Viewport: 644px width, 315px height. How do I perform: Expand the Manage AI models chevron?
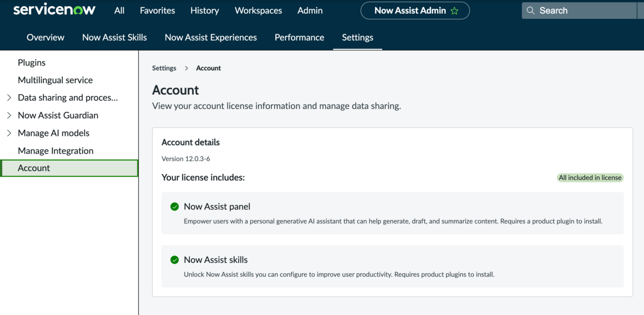(9, 133)
